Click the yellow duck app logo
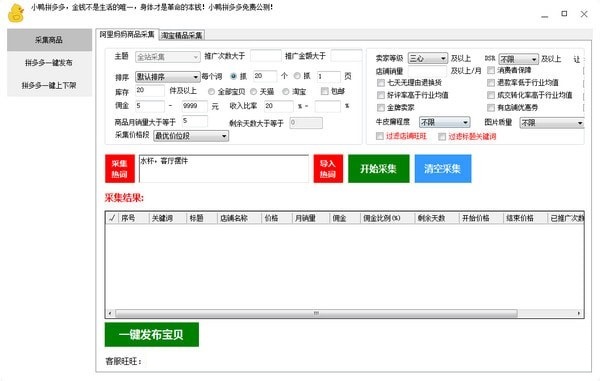Image resolution: width=600 pixels, height=381 pixels. click(16, 13)
